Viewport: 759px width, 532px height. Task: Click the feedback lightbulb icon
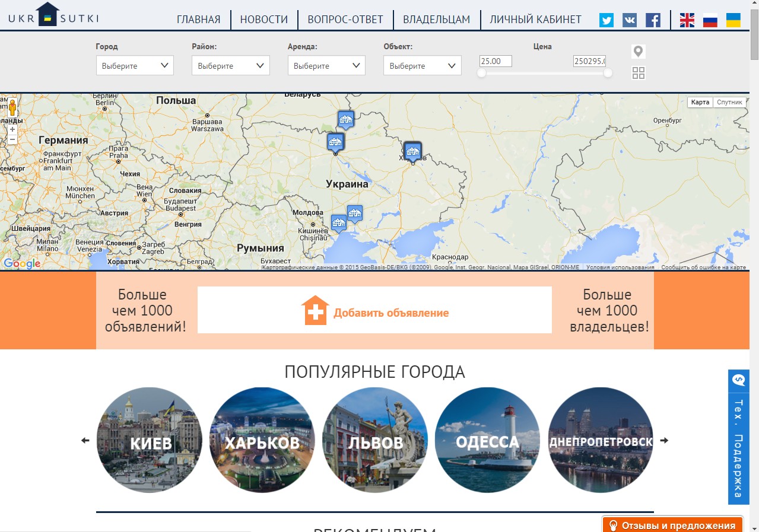pyautogui.click(x=613, y=525)
